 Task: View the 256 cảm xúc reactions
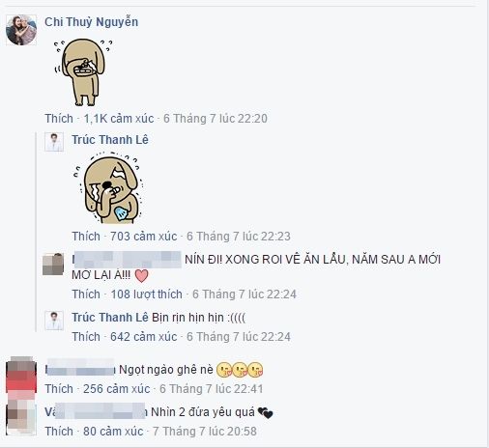pos(117,389)
